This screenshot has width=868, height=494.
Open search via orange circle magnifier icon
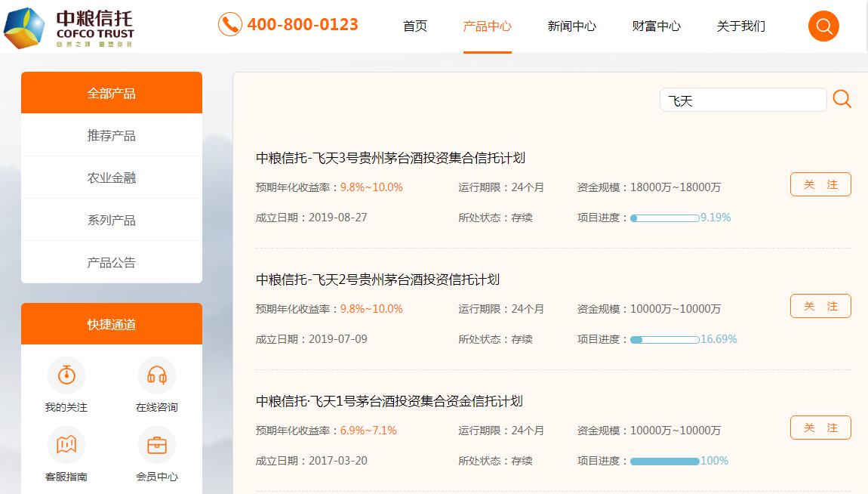pos(823,26)
